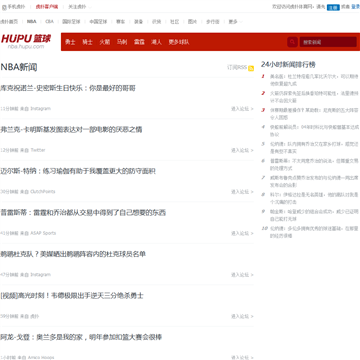
Task: Open the number 2 ranked news item
Action: [314, 97]
